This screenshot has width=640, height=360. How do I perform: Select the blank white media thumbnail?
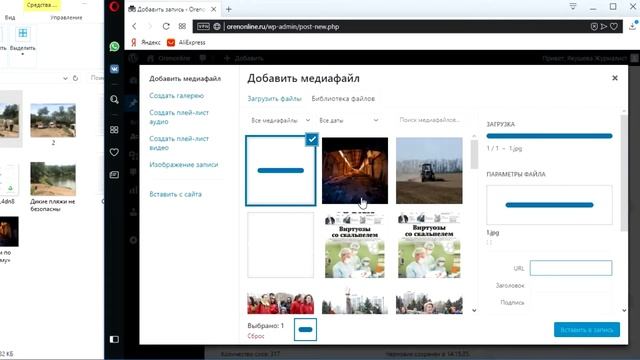pos(280,245)
